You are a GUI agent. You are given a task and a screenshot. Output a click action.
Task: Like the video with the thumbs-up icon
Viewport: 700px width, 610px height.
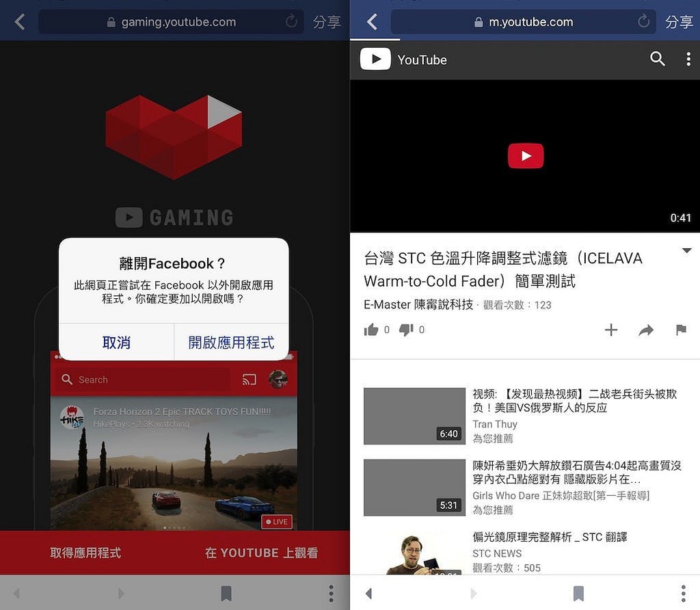(x=371, y=330)
